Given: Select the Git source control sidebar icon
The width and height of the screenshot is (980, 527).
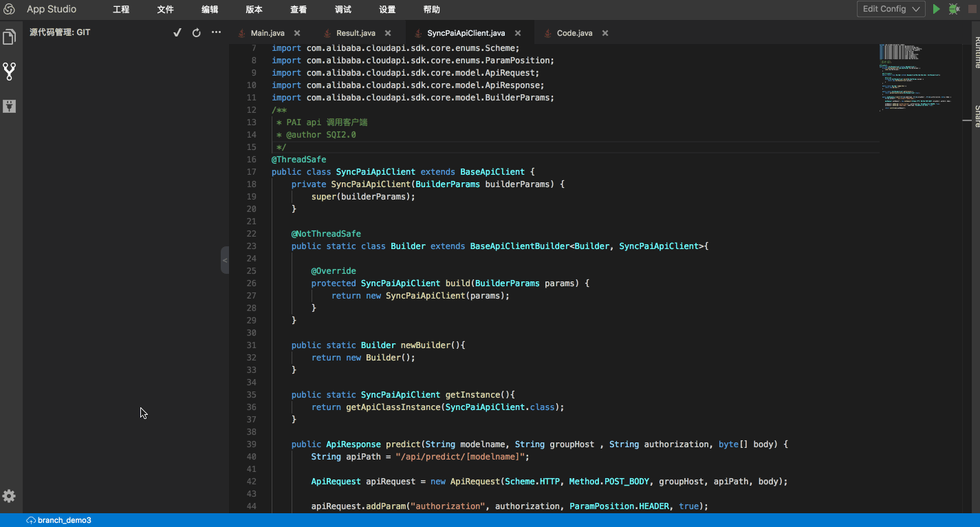Looking at the screenshot, I should [x=10, y=71].
